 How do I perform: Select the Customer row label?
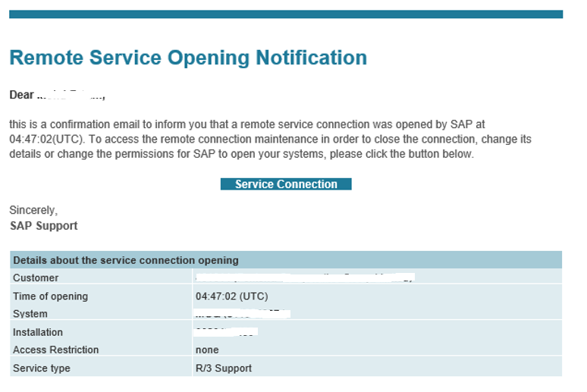(x=36, y=278)
